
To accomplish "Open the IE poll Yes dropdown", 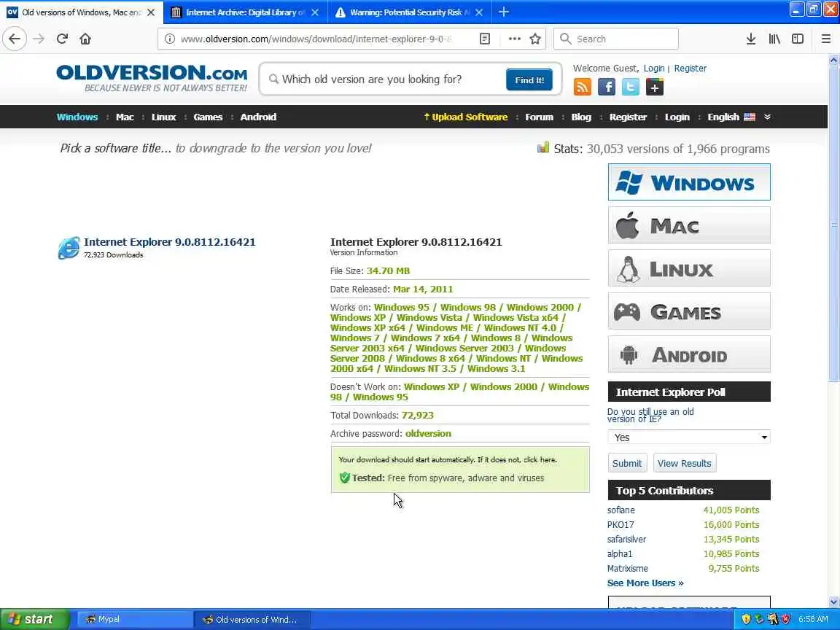I will coord(689,437).
